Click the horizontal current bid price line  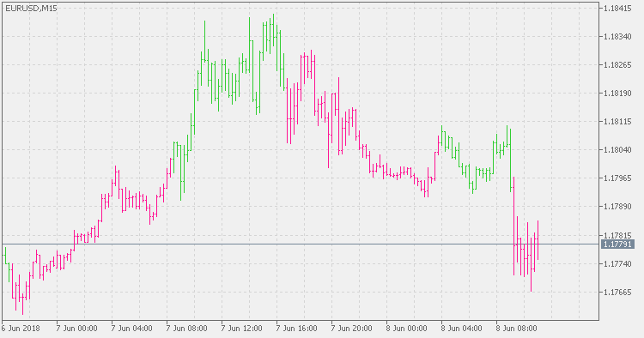pos(300,244)
